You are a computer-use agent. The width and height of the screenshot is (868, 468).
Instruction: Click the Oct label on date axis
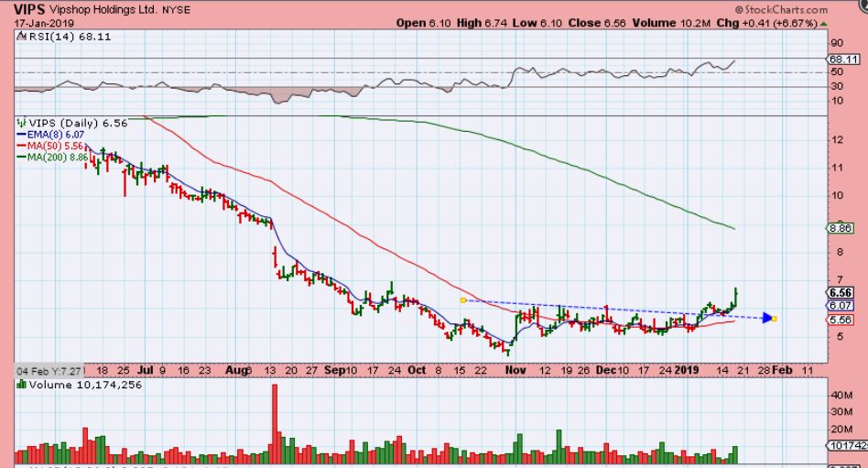pos(417,370)
